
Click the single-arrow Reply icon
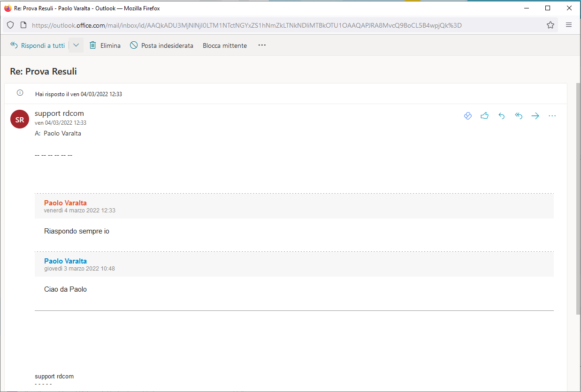(x=501, y=116)
